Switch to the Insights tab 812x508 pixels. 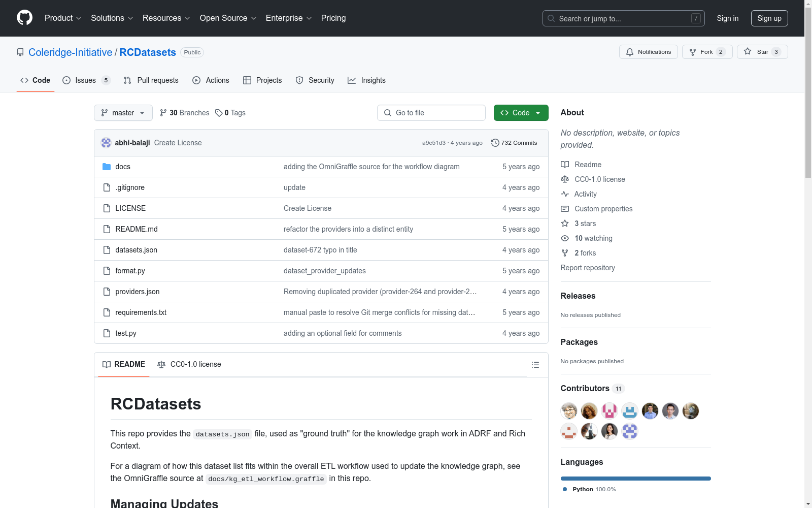(x=367, y=80)
